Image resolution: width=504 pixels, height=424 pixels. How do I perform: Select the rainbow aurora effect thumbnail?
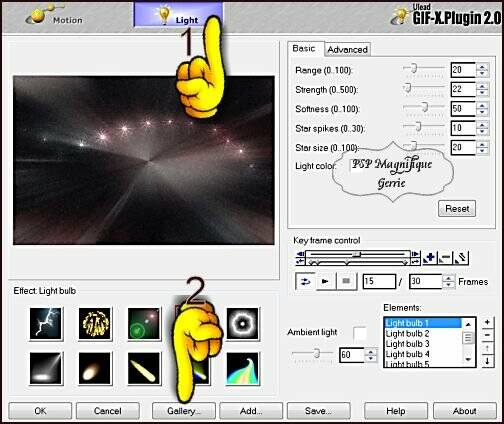pos(242,368)
